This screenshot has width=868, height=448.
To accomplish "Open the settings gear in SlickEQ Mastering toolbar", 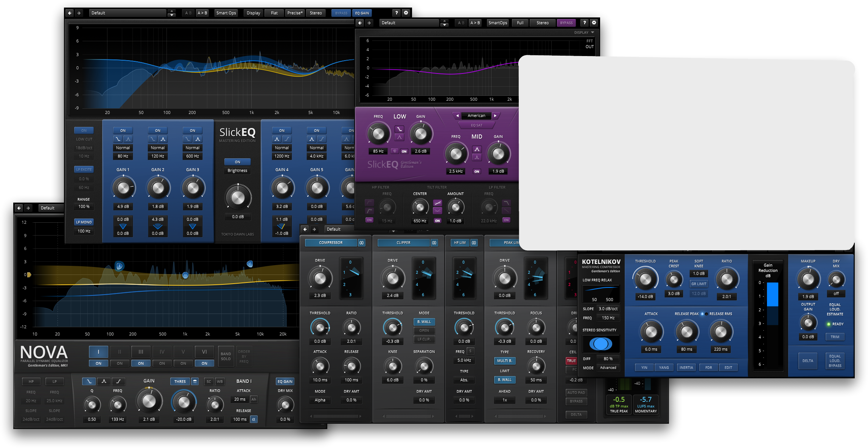I will coord(406,13).
